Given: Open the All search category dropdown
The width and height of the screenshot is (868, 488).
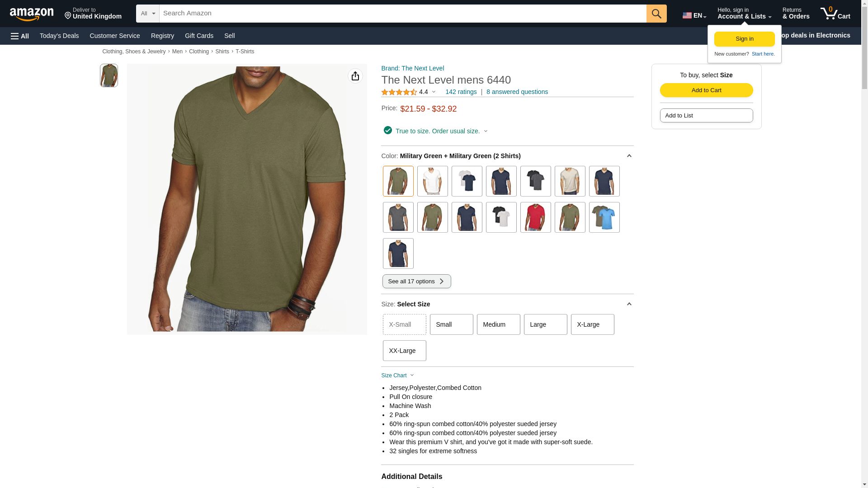Looking at the screenshot, I should (148, 14).
